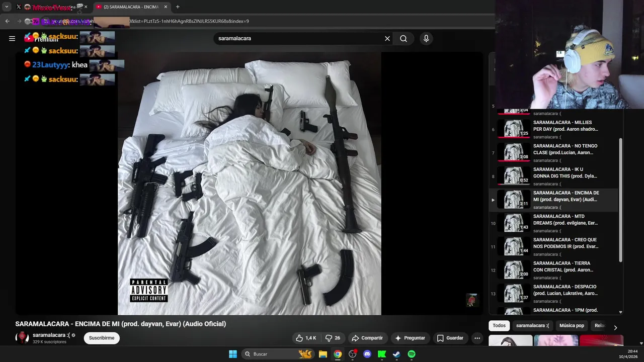
Task: Open Steam from taskbar
Action: tap(396, 354)
